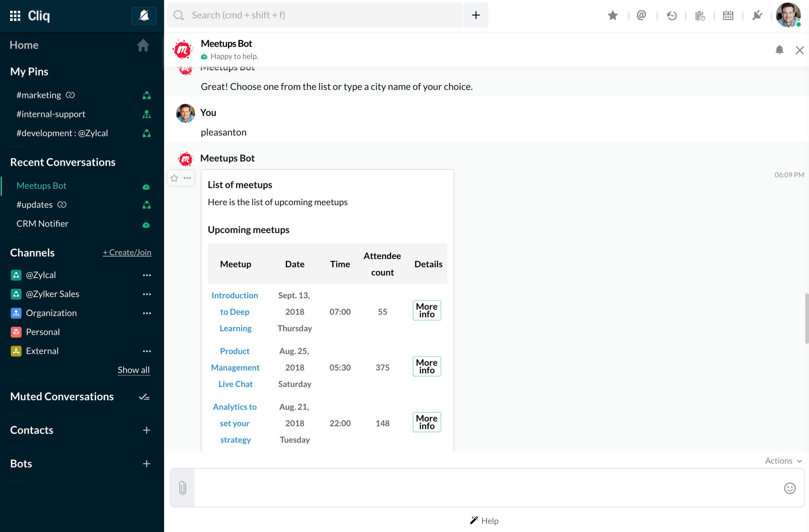809x532 pixels.
Task: Open Introduction to Deep Learning meetup link
Action: pos(235,312)
